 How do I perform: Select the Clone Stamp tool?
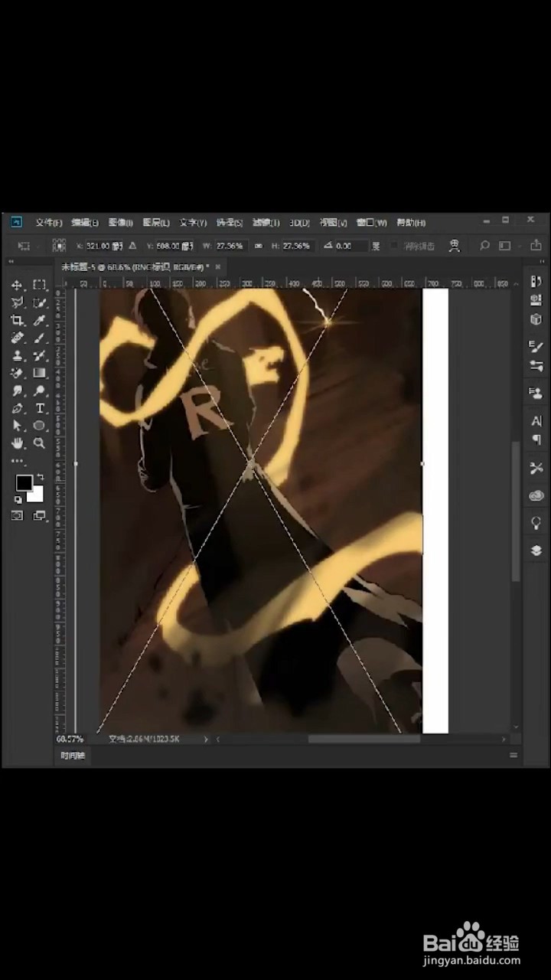pos(17,356)
